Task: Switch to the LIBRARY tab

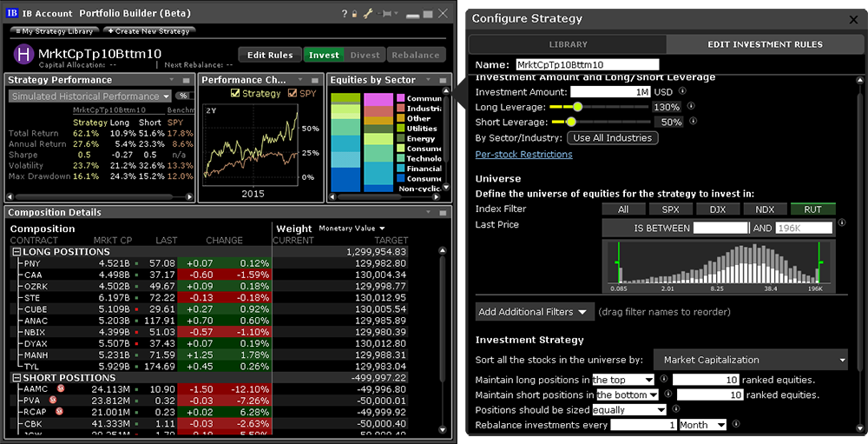Action: 568,44
